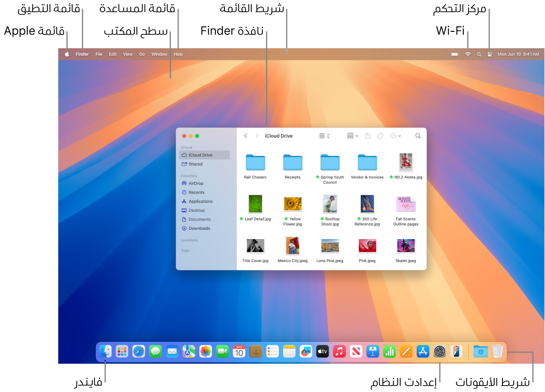The width and height of the screenshot is (545, 392).
Task: Open Control Center from the menu bar
Action: pyautogui.click(x=490, y=54)
